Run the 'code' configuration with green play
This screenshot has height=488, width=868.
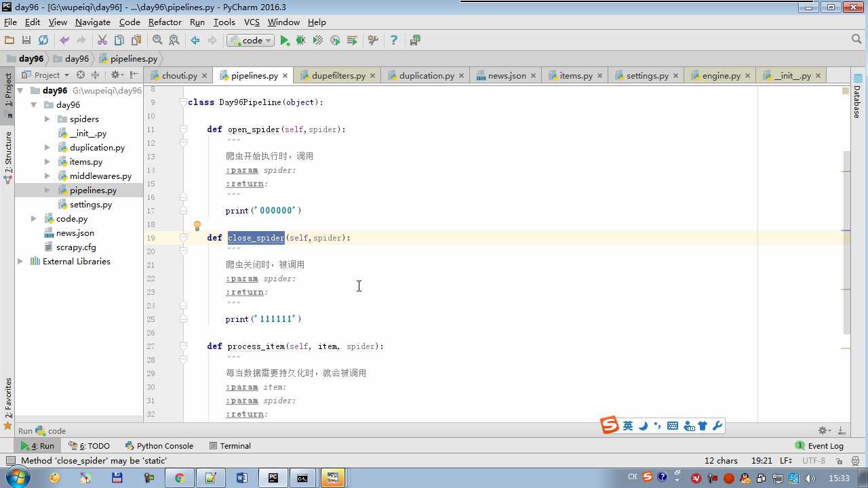285,41
